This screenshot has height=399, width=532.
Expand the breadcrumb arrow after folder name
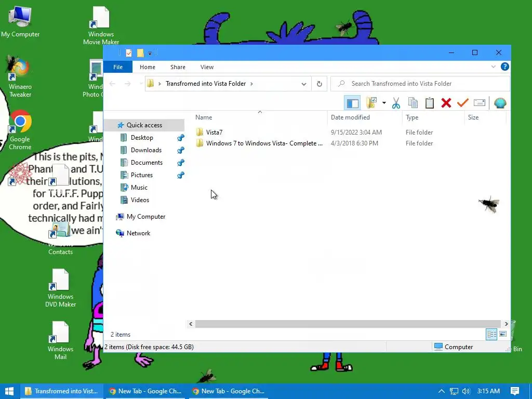[251, 84]
